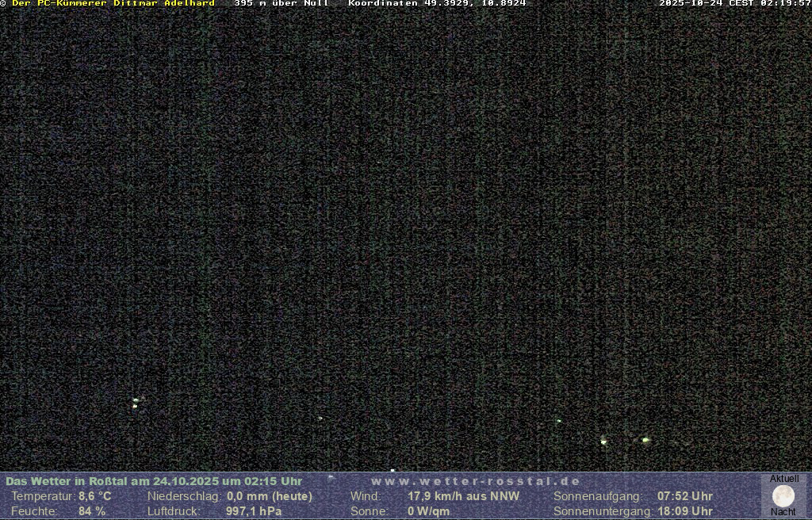The width and height of the screenshot is (812, 520).
Task: Click the copyright text 'Der PC-Kümmerer Dittmar Adelhard'
Action: [x=113, y=4]
